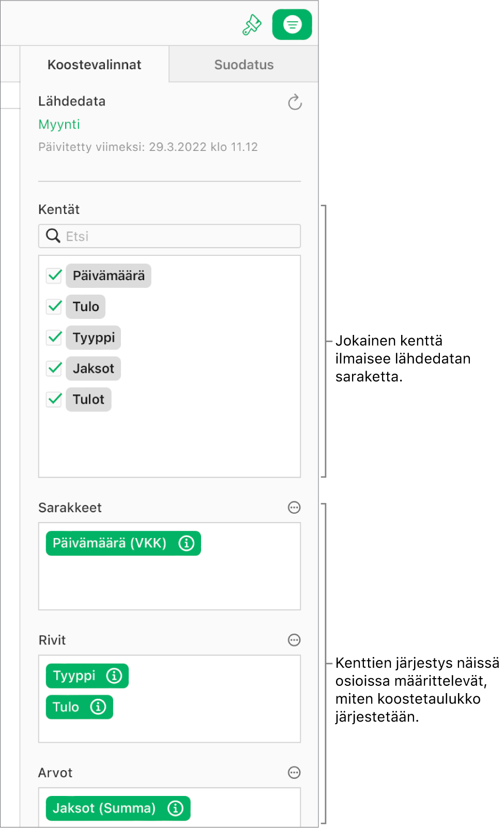Click the green Organize button
This screenshot has height=828, width=504.
[292, 25]
